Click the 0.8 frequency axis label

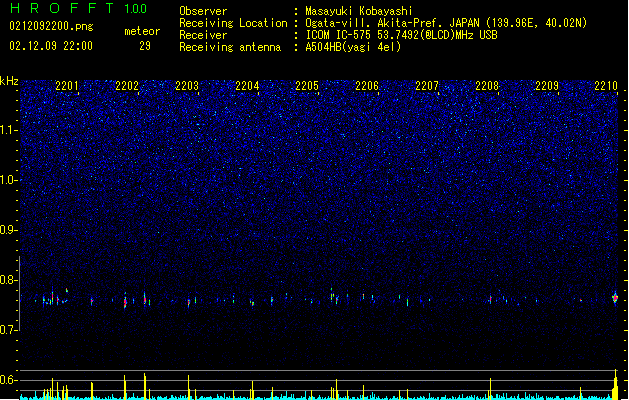[8, 280]
